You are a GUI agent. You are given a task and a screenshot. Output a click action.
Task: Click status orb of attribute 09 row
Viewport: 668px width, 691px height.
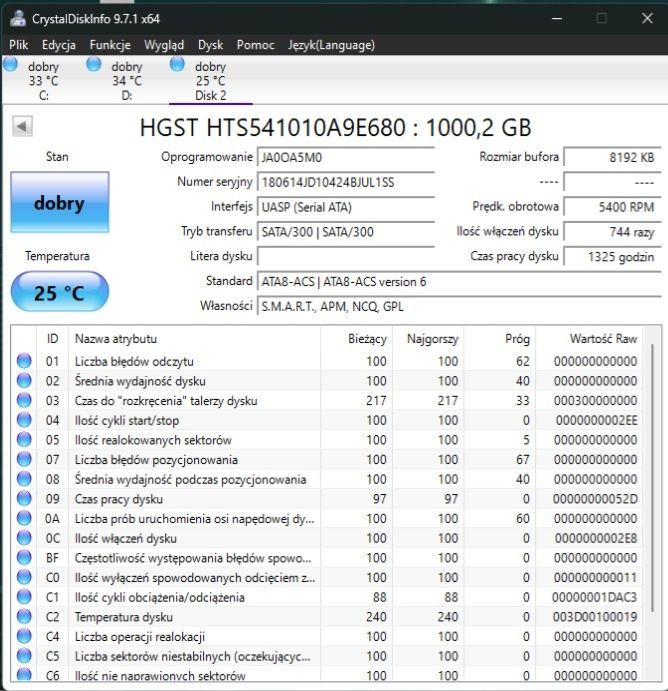click(x=24, y=498)
